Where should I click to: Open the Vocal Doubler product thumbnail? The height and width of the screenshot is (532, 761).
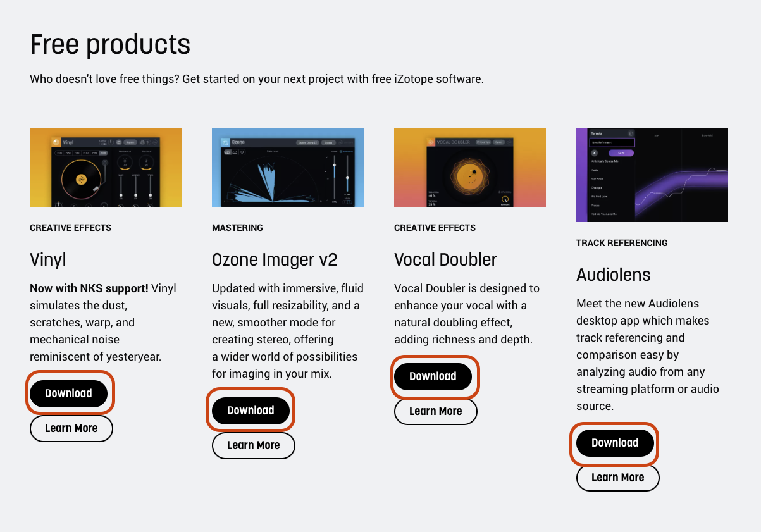pyautogui.click(x=470, y=167)
